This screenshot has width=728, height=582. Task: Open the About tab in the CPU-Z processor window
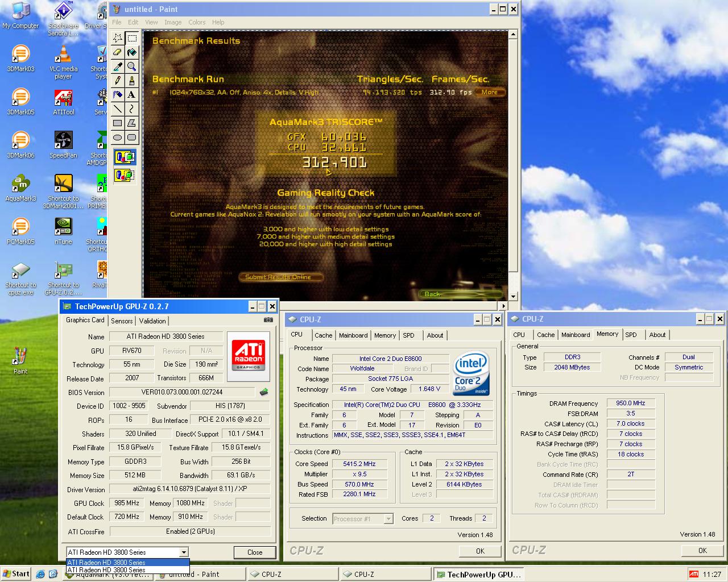(435, 335)
